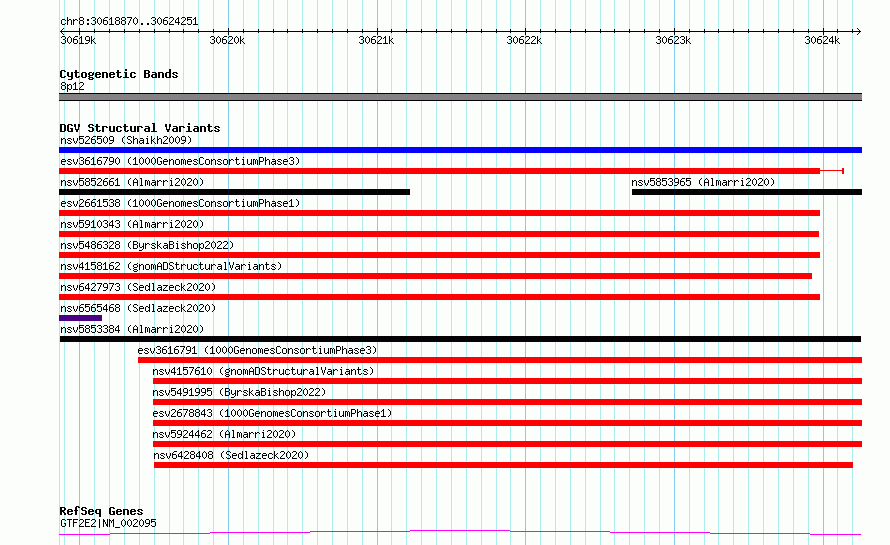Screen dimensions: 890x545
Task: Open nsv4158162 (gnomADStructuralVariants) label
Action: 171,266
